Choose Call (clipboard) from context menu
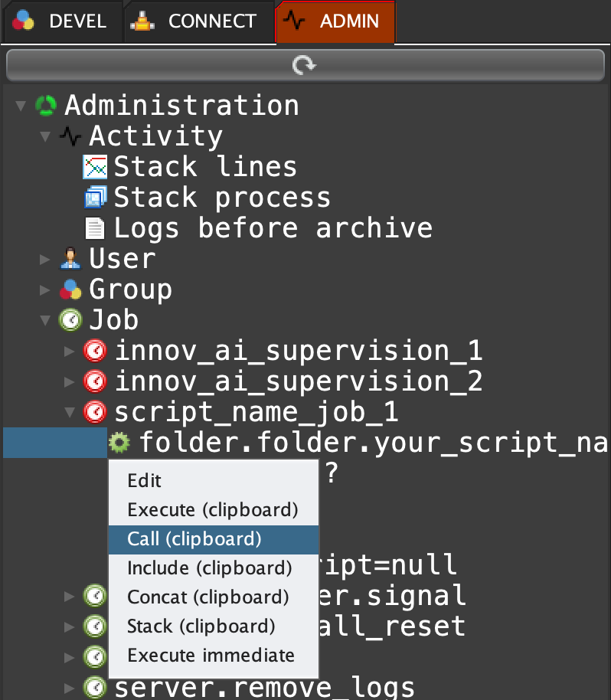611x700 pixels. pos(194,539)
